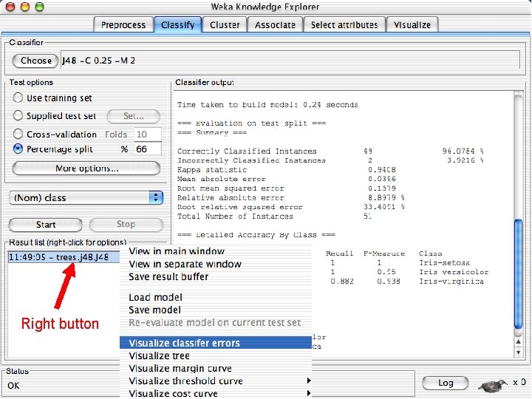Select Save result buffer menu item
Viewport: 532px width, 399px height.
coord(216,276)
